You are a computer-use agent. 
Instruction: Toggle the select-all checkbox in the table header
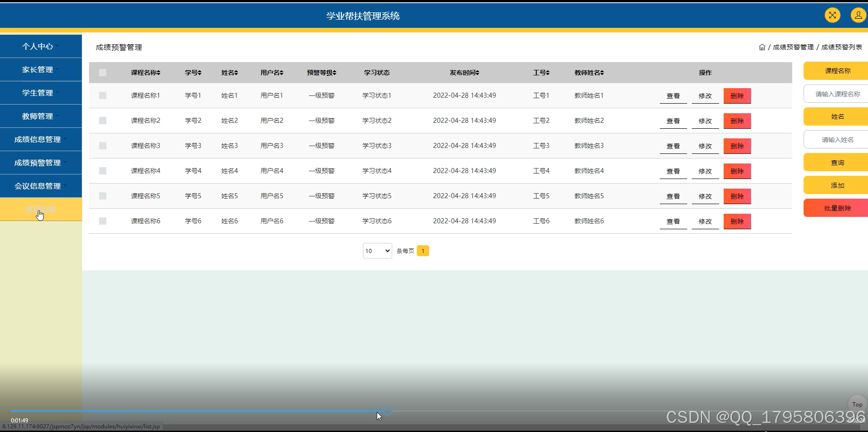click(x=103, y=72)
